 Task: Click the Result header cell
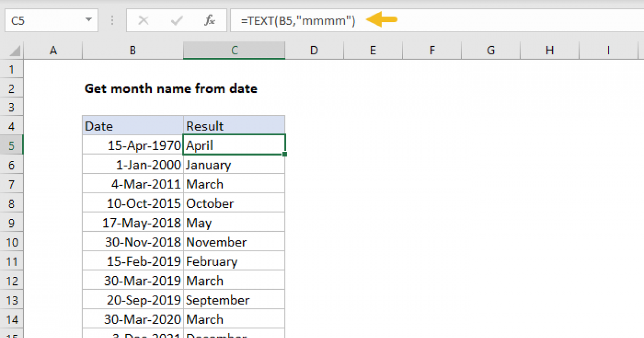(234, 126)
